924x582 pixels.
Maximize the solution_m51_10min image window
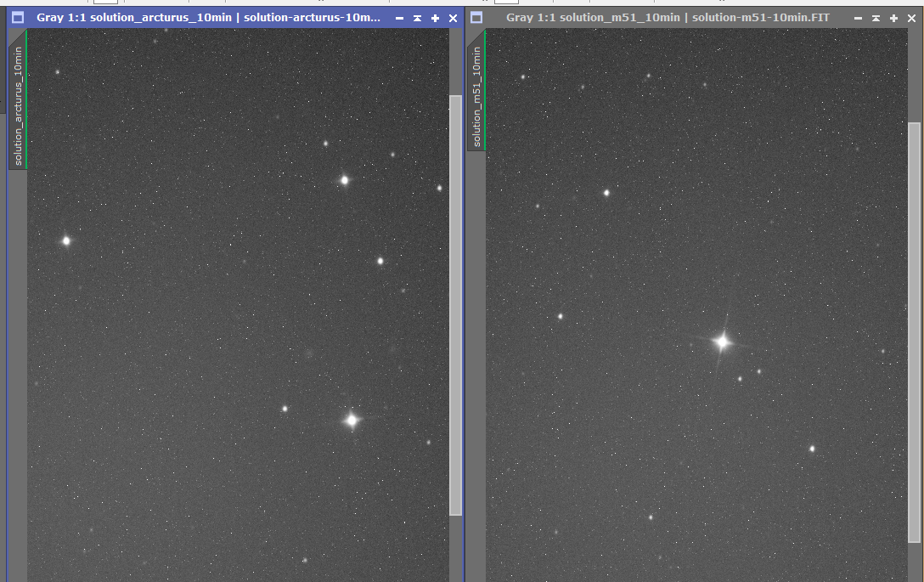(x=893, y=18)
